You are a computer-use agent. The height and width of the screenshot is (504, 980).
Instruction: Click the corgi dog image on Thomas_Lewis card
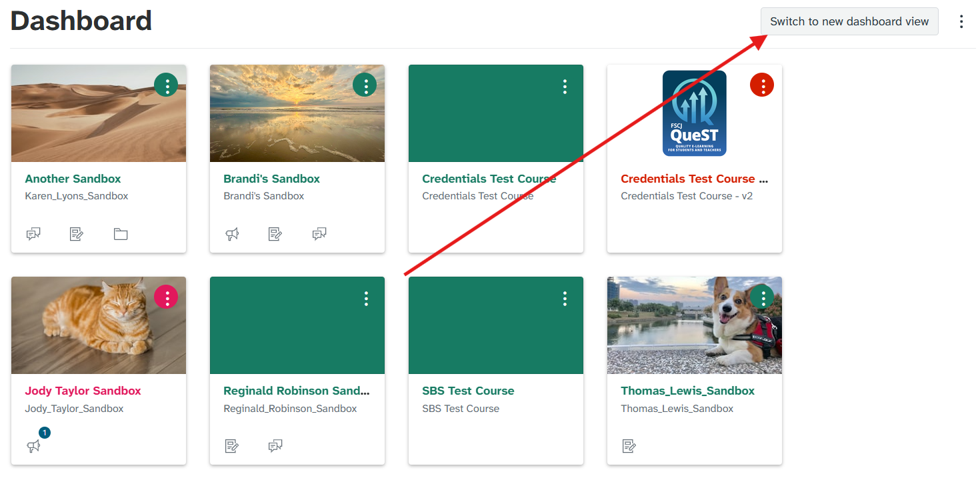click(694, 325)
